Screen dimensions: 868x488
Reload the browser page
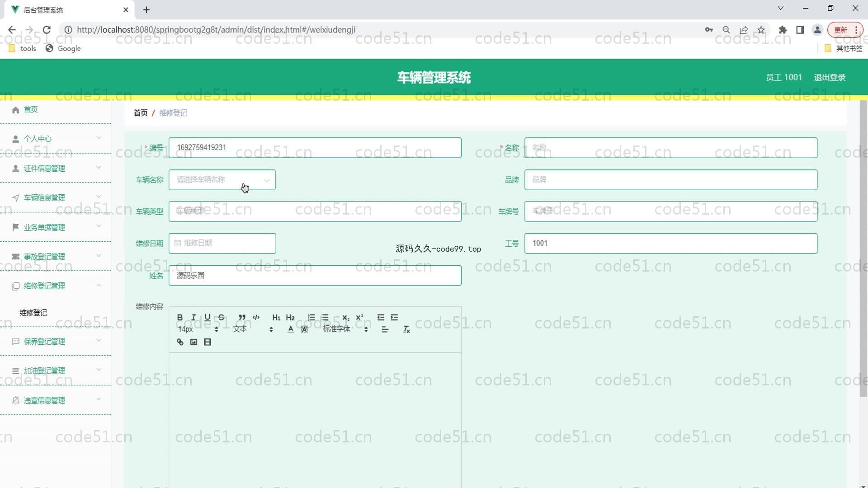click(47, 30)
